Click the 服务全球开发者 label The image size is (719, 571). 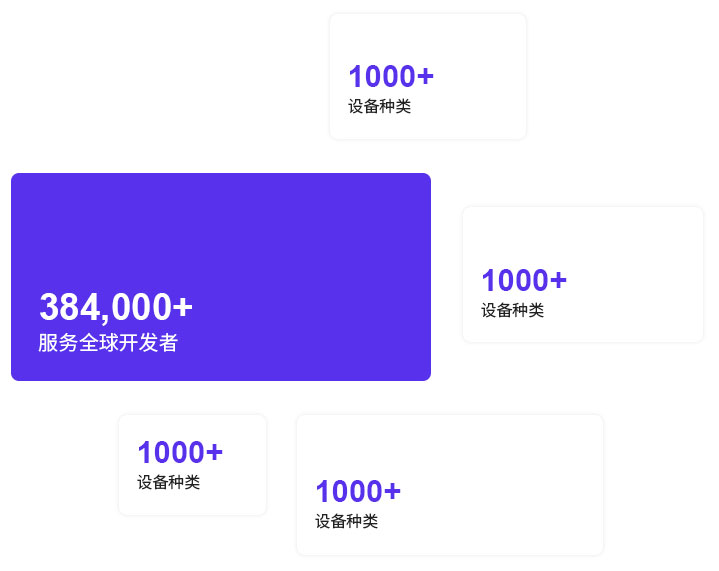tap(108, 343)
